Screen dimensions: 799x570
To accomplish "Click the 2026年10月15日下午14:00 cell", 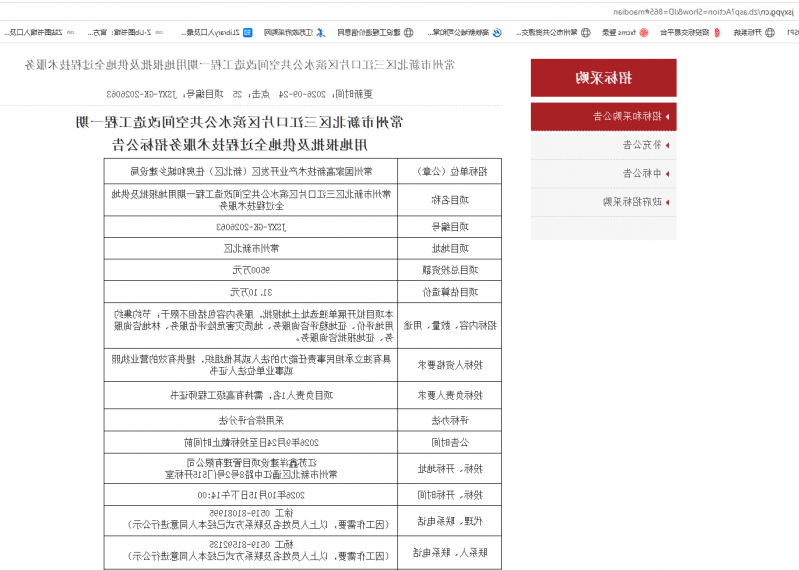I will 251,495.
